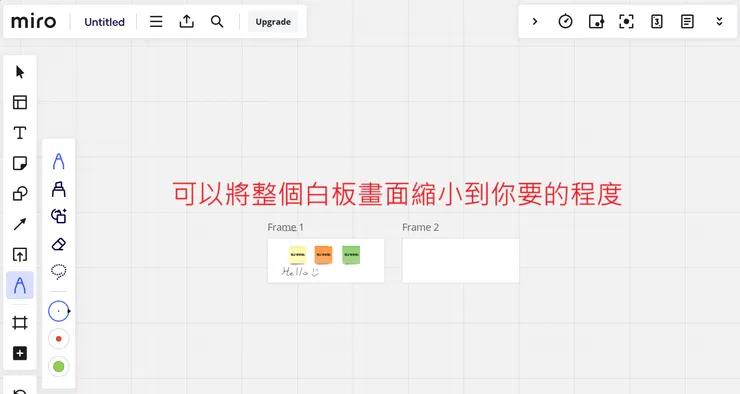
Task: Select the green sticky note
Action: [x=351, y=255]
